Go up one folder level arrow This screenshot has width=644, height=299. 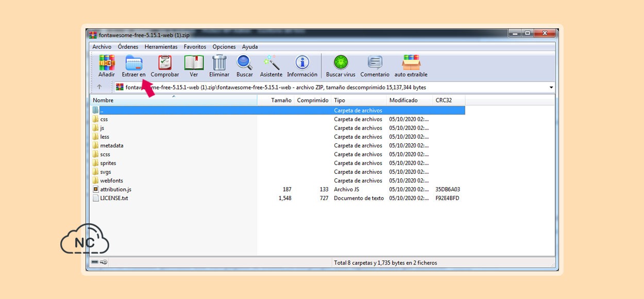coord(99,87)
